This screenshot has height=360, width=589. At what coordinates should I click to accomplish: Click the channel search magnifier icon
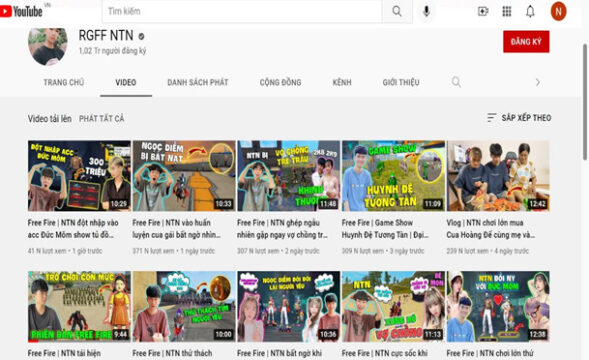tap(456, 82)
